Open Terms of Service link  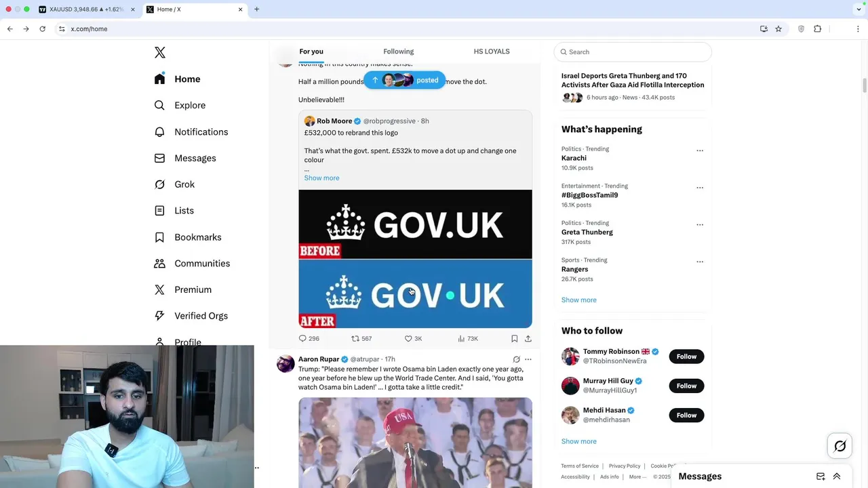click(580, 466)
